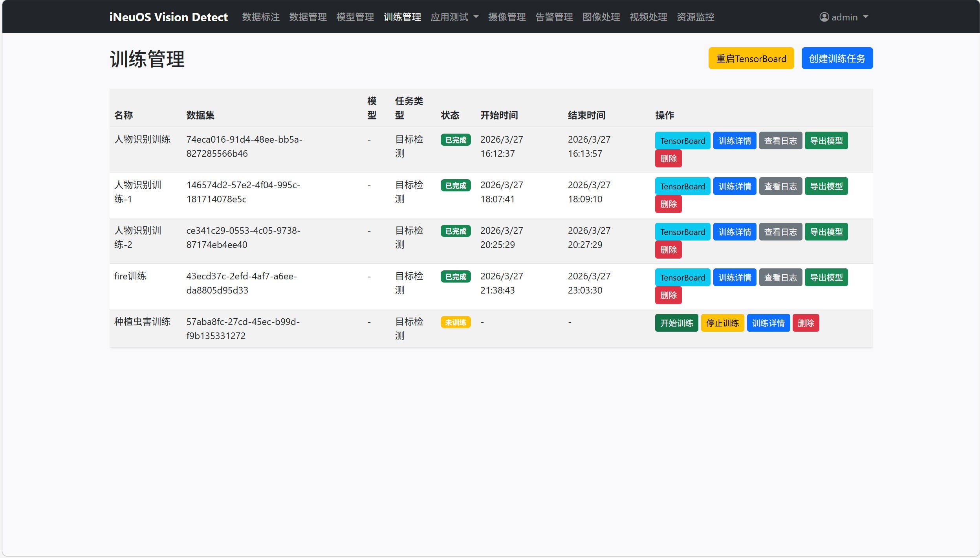Viewport: 980px width, 558px height.
Task: Click the 重启TensorBoard button
Action: pyautogui.click(x=751, y=59)
